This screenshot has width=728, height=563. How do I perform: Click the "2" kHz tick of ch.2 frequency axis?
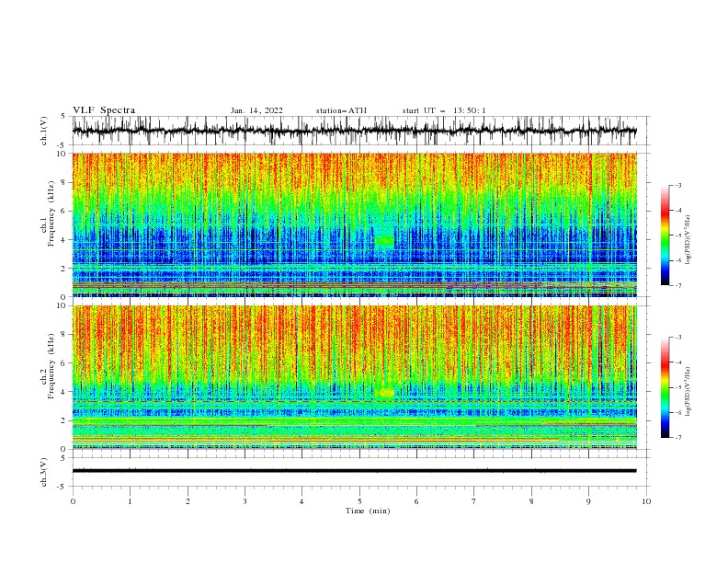click(63, 420)
